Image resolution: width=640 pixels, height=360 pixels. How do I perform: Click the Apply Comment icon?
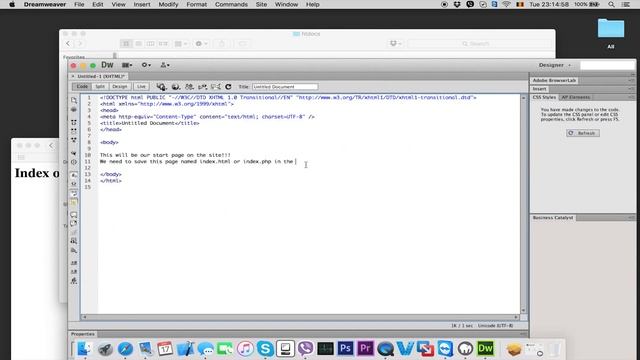pyautogui.click(x=74, y=214)
